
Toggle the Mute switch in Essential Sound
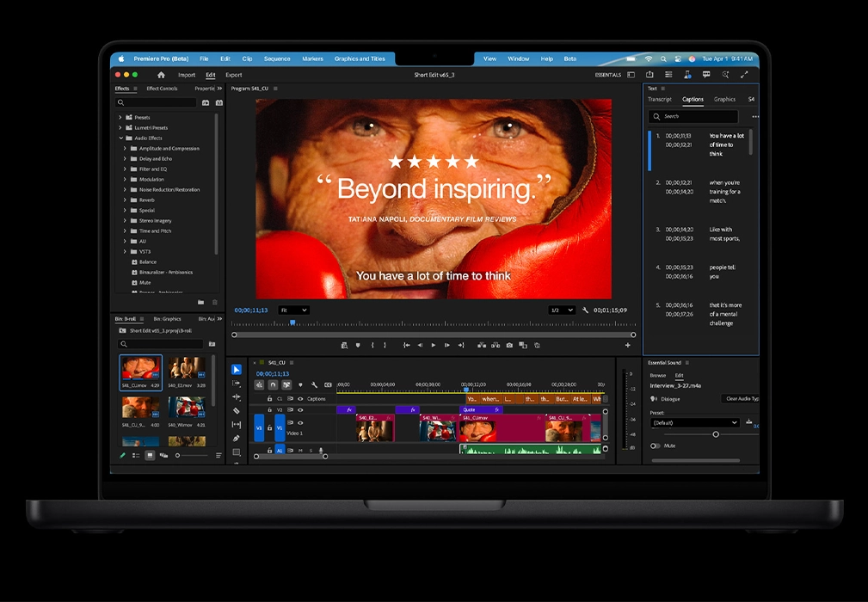[x=656, y=445]
